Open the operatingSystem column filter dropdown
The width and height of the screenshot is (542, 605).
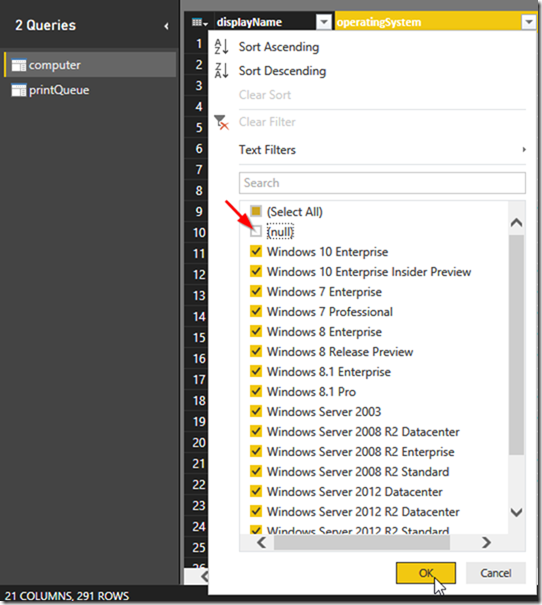[529, 22]
